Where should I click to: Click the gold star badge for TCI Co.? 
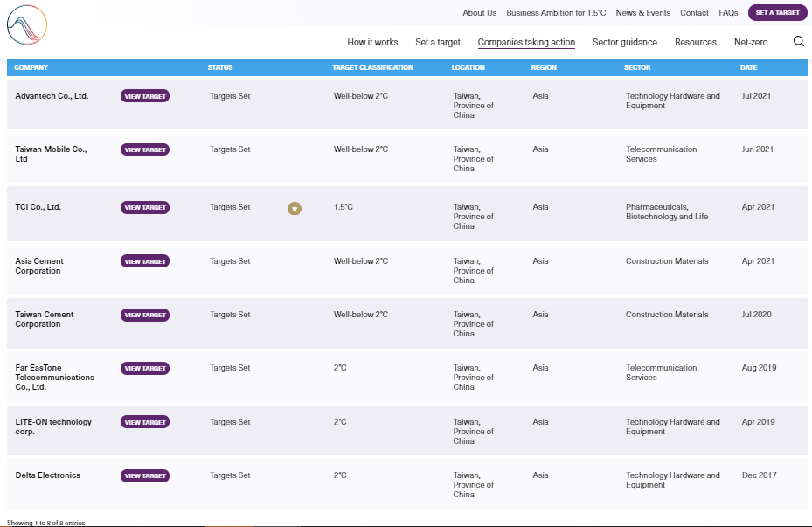coord(295,208)
